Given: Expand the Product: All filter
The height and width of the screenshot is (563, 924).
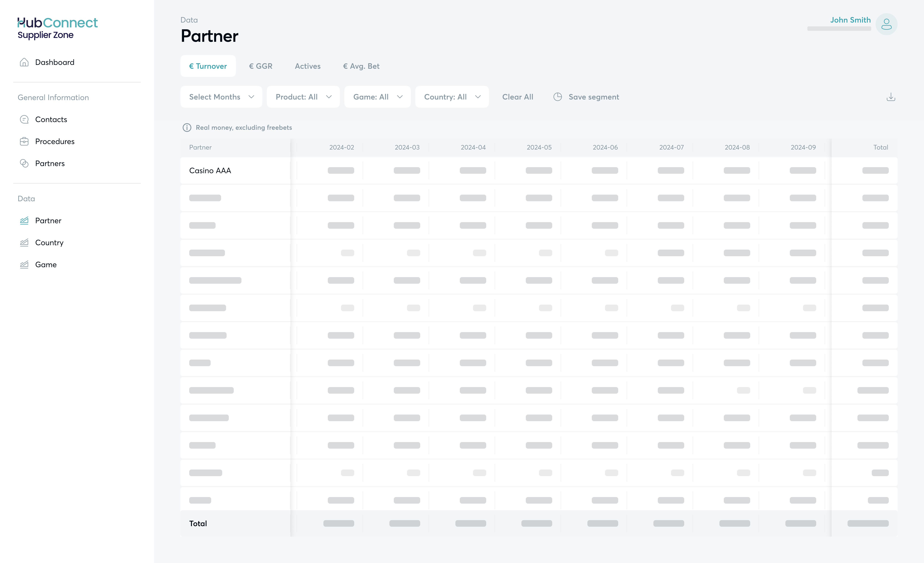Looking at the screenshot, I should pyautogui.click(x=303, y=97).
